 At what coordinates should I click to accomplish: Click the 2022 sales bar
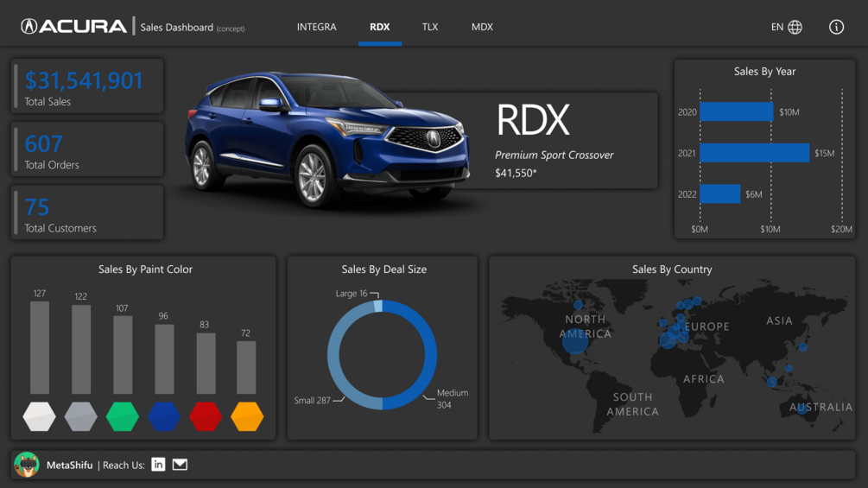tap(720, 194)
